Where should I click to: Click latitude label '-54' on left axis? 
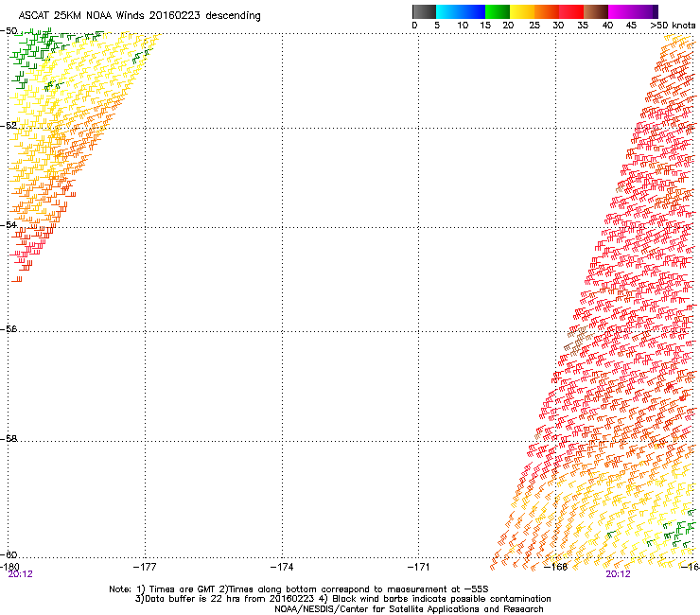[9, 224]
